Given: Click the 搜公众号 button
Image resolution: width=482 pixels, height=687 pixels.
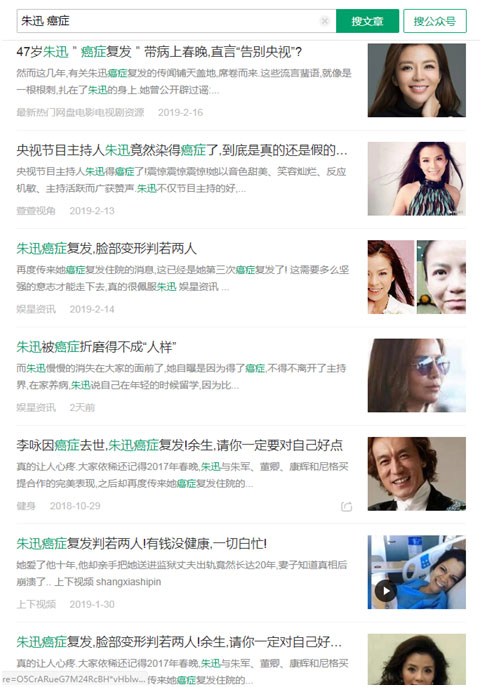Looking at the screenshot, I should (x=435, y=21).
